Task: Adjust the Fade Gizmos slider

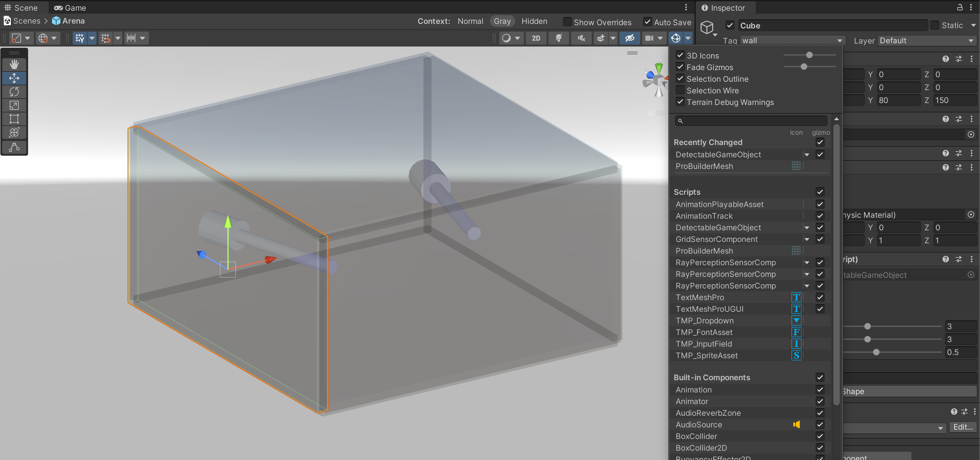Action: 804,67
